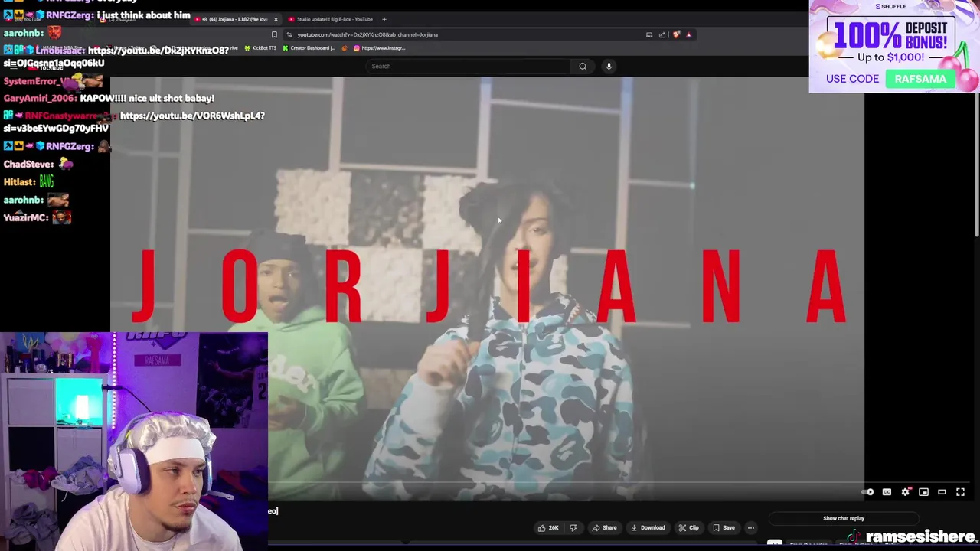The width and height of the screenshot is (980, 551).
Task: Close the Jorjiana browser tab
Action: 276,19
